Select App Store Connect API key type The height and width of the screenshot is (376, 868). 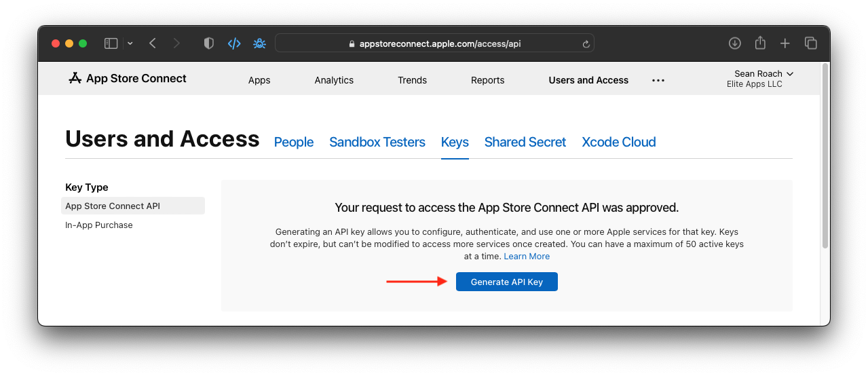tap(133, 206)
